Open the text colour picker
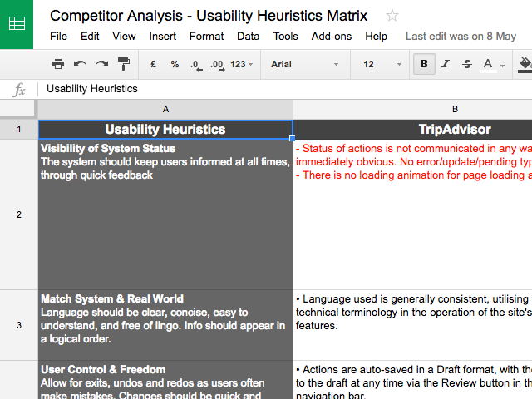 (492, 65)
